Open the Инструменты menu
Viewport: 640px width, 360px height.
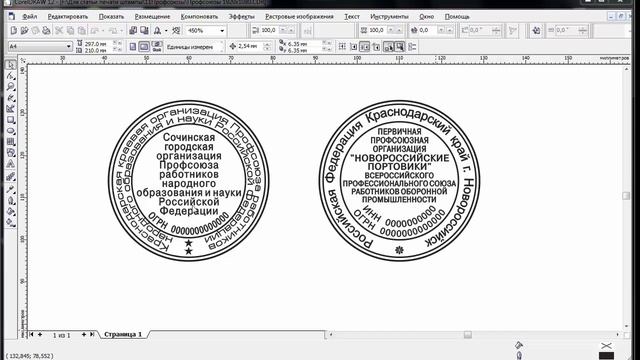389,17
